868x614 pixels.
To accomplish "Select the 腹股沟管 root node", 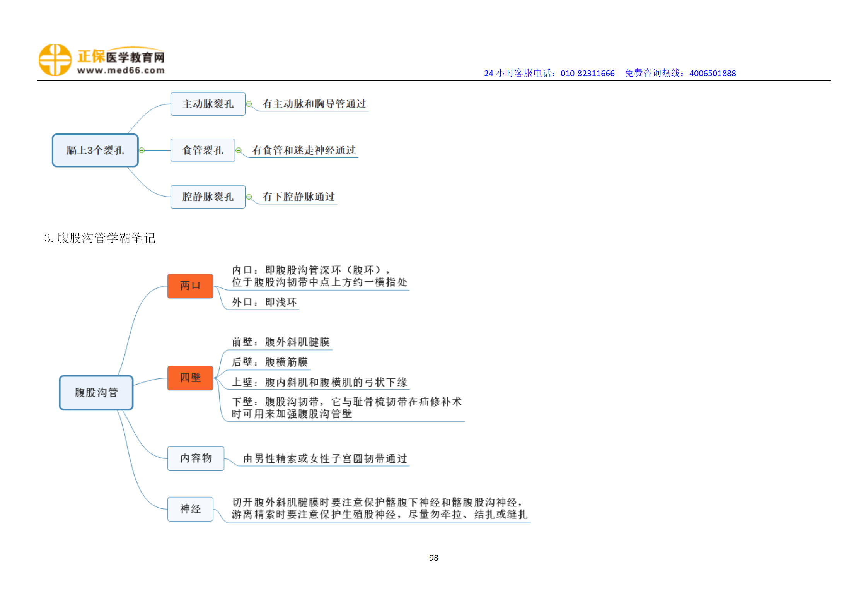I will (x=96, y=392).
